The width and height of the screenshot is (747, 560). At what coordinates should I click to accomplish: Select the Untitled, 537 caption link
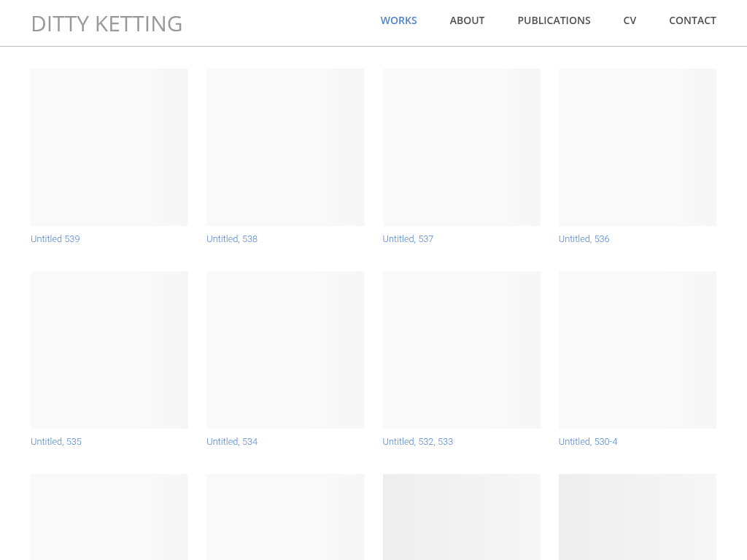coord(408,239)
